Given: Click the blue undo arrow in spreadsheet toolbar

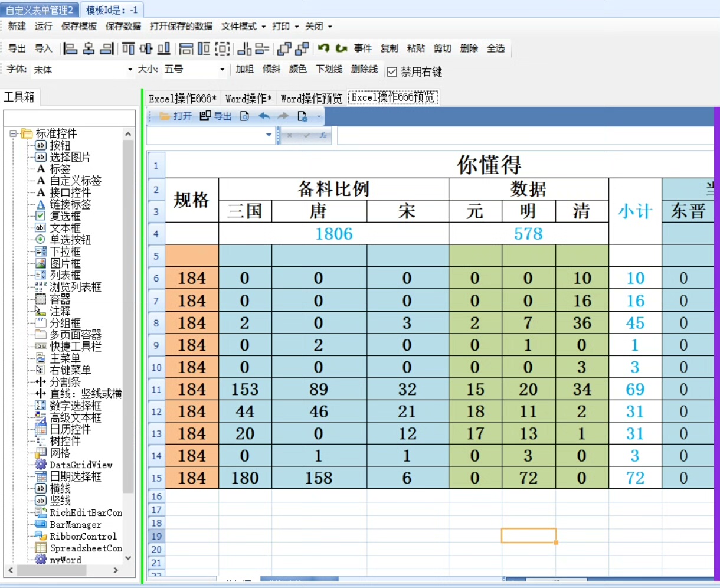Looking at the screenshot, I should pos(264,116).
